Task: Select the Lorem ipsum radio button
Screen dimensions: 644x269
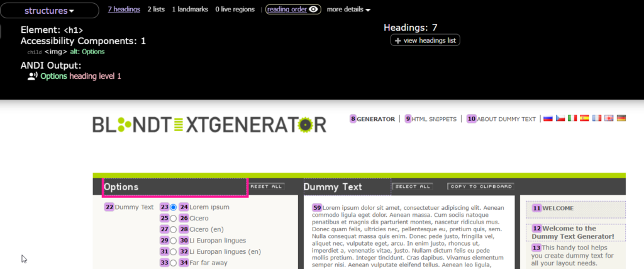Action: [x=174, y=207]
